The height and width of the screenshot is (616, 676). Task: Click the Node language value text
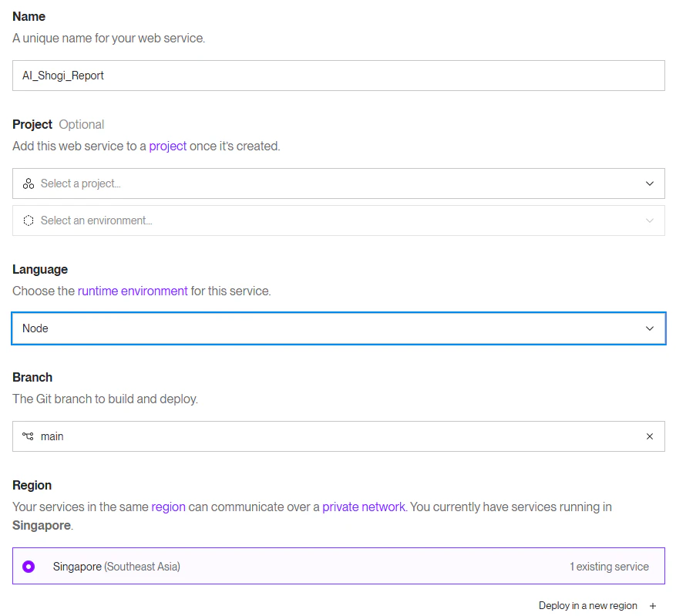coord(35,328)
